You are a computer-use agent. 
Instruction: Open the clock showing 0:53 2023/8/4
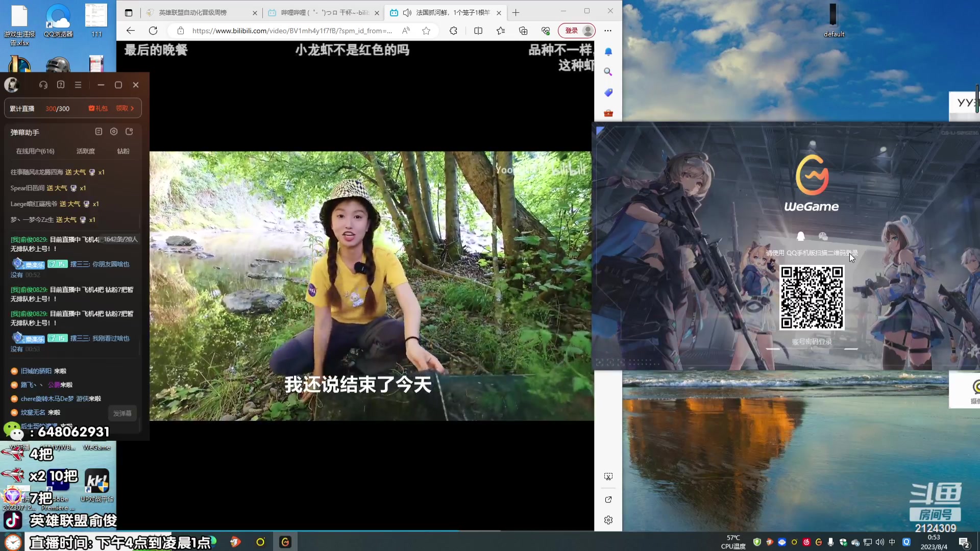pos(934,542)
